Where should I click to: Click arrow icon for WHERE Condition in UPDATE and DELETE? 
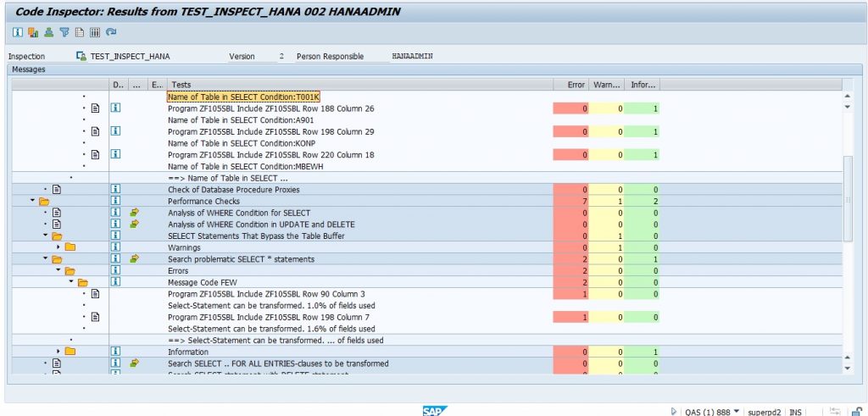134,225
